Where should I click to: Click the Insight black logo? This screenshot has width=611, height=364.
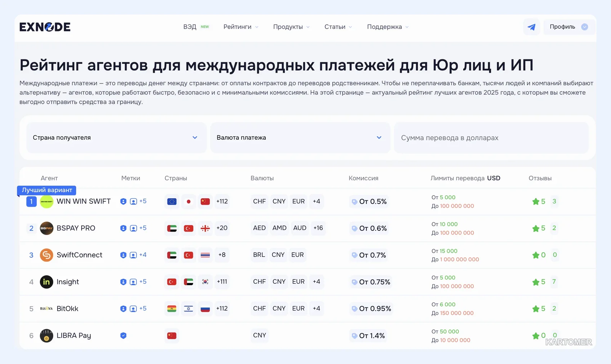47,282
